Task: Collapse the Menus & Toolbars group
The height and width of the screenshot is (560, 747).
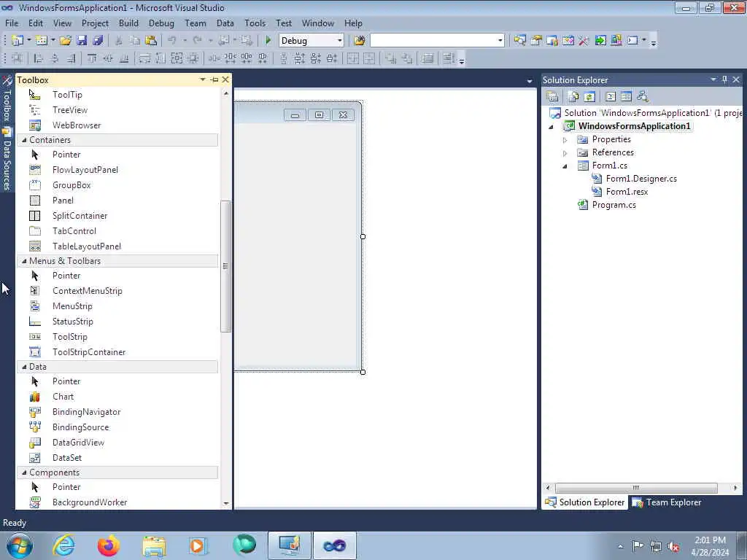Action: point(24,260)
